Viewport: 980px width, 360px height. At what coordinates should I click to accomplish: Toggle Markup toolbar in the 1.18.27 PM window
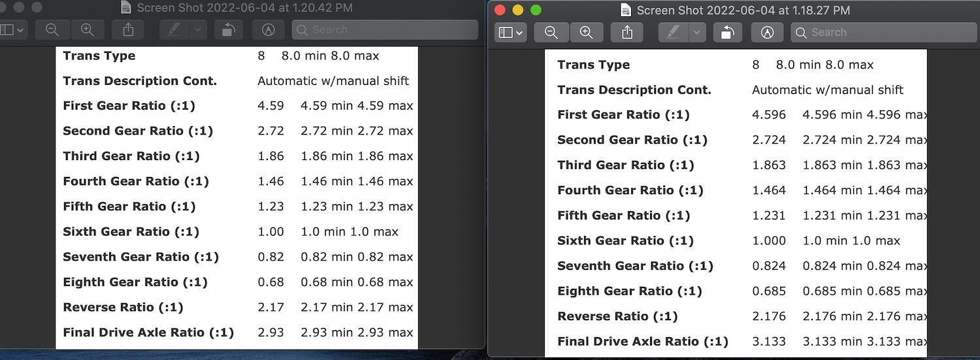767,32
